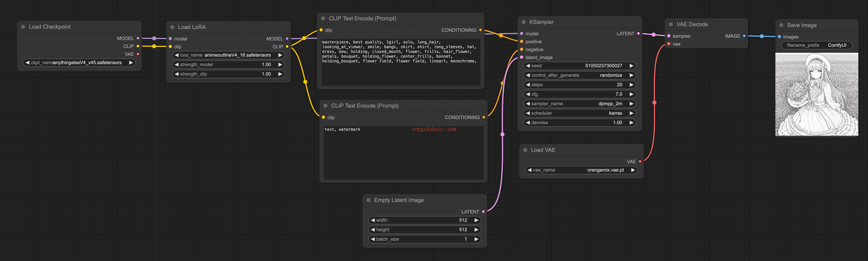Select the Load Checkpoint node title
Viewport: 868px width, 261px height.
point(50,27)
